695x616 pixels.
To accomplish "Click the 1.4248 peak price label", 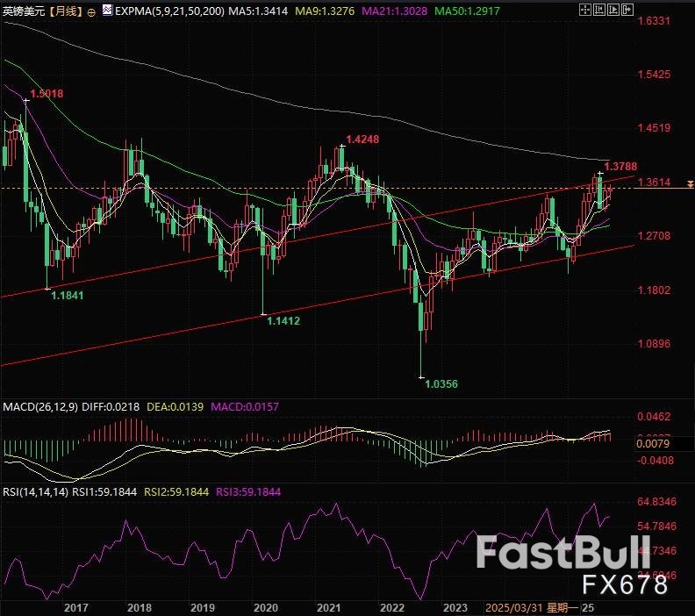I will (x=362, y=140).
